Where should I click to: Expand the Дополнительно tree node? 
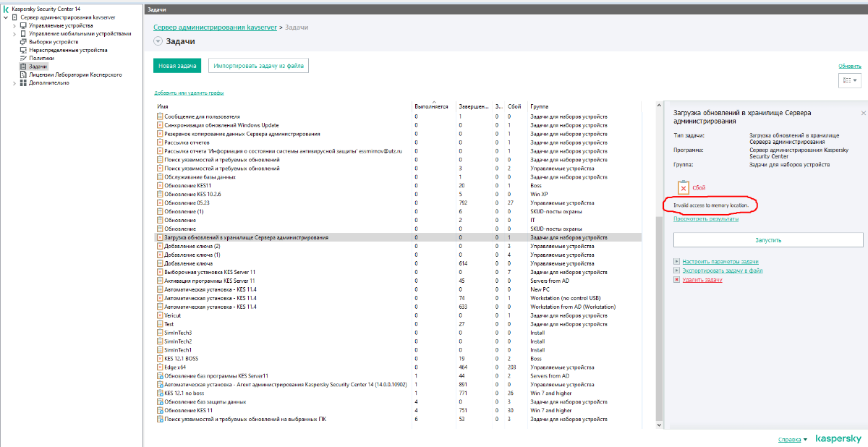click(14, 83)
